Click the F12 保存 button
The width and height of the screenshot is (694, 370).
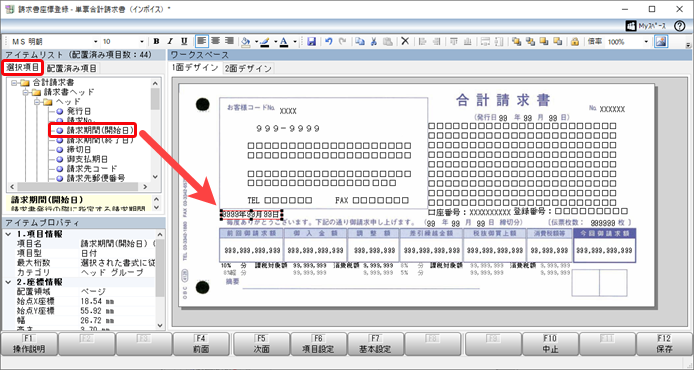[664, 344]
